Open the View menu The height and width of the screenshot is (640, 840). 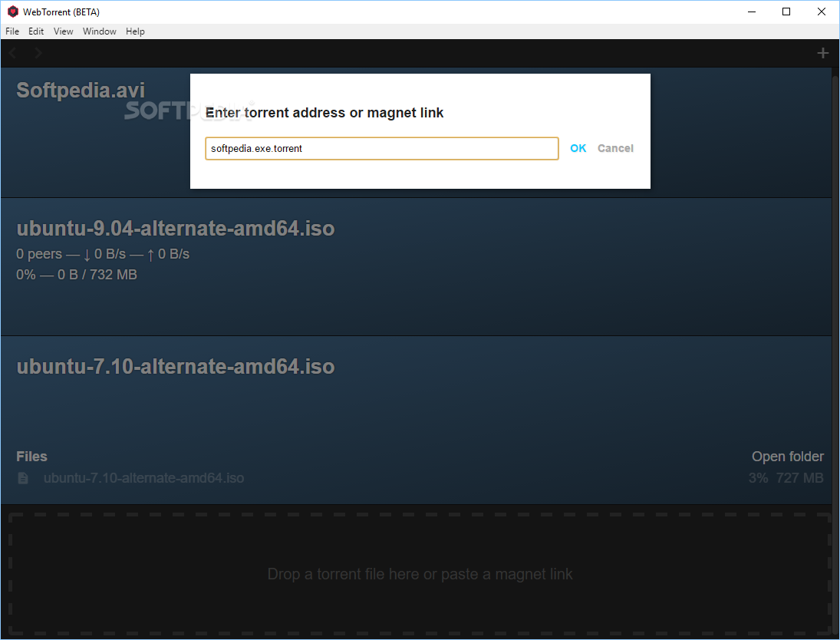pyautogui.click(x=63, y=31)
